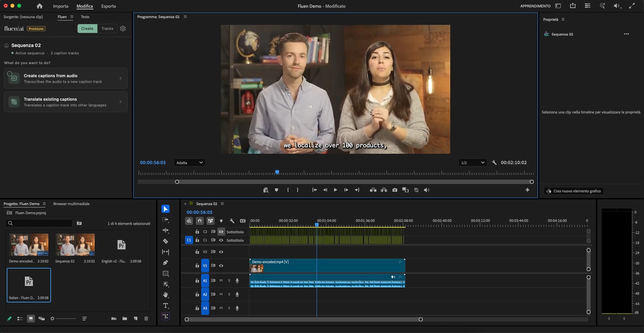Image resolution: width=644 pixels, height=333 pixels.
Task: Open the timeline Sequenza 02 panel menu
Action: tap(222, 203)
